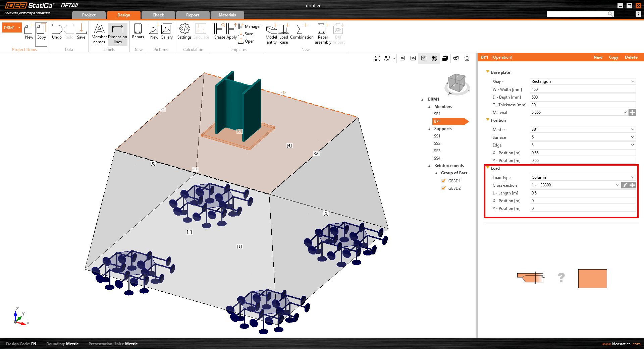Toggle Dimension lines labels
This screenshot has height=349, width=644.
117,34
